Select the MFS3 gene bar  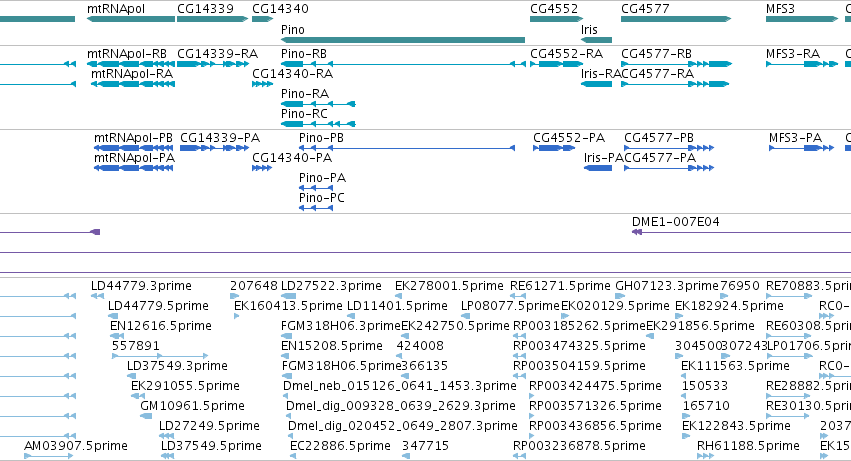click(802, 19)
